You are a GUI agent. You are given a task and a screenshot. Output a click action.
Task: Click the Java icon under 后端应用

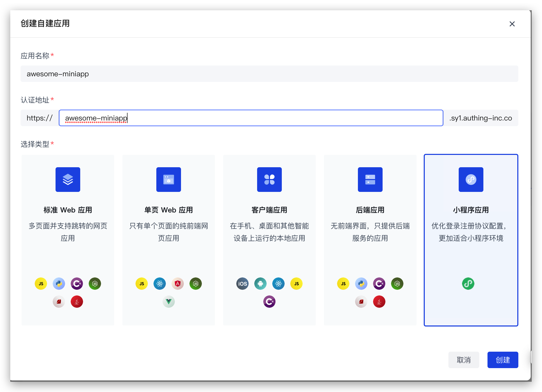click(x=379, y=302)
